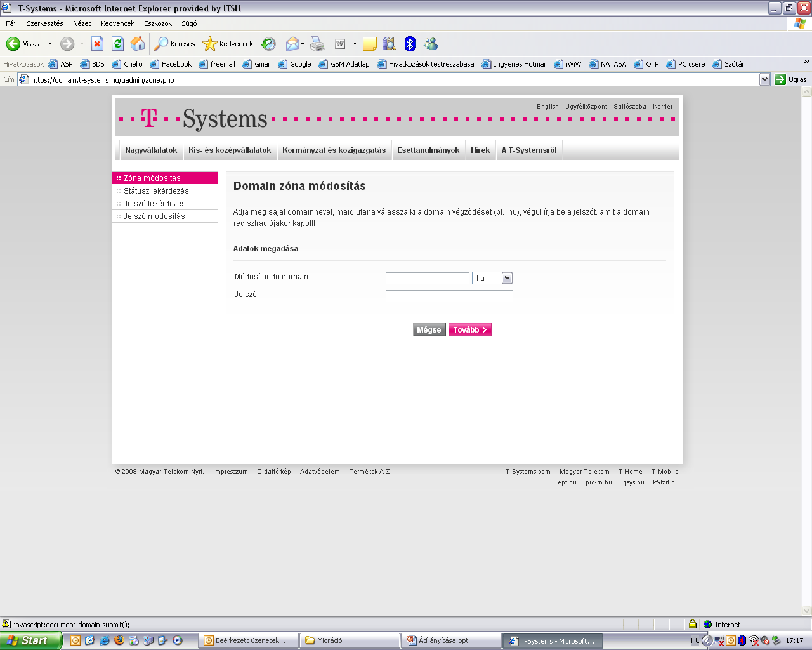The height and width of the screenshot is (650, 812).
Task: Click the Jelszó password input field
Action: tap(449, 296)
